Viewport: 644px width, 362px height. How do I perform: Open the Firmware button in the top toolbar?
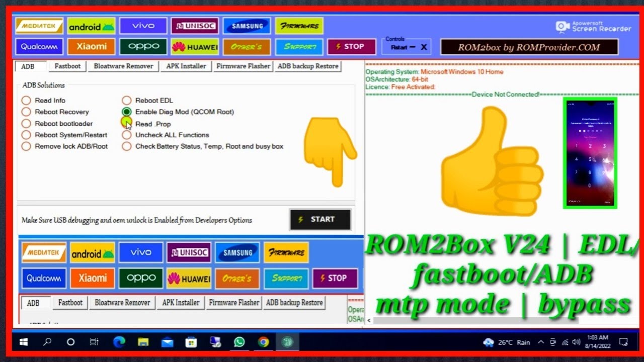pos(299,26)
